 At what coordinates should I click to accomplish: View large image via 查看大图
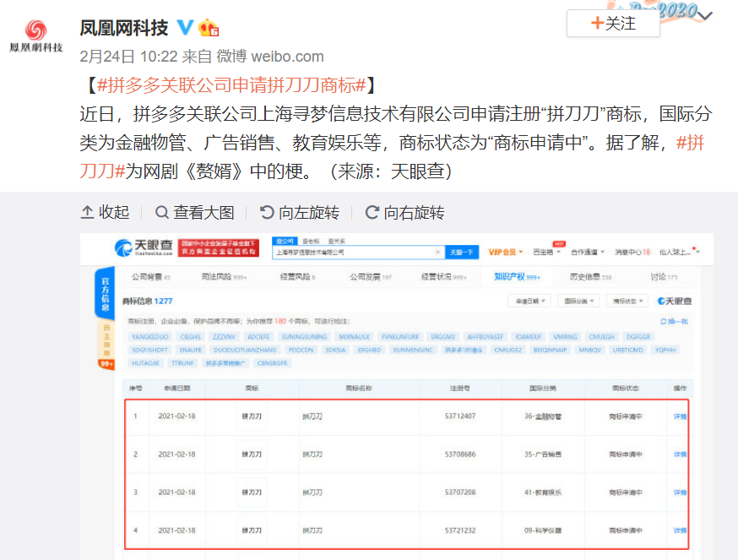pos(194,212)
